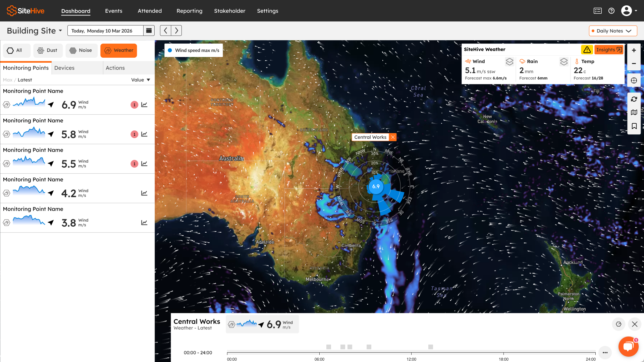Open the Value sort dropdown
The height and width of the screenshot is (362, 644).
[x=141, y=80]
